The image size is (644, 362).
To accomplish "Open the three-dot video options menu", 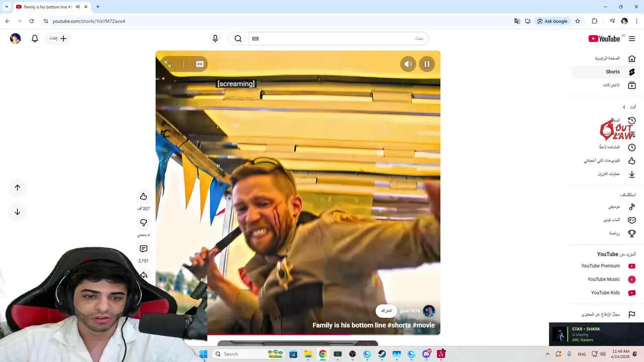I will tap(184, 64).
